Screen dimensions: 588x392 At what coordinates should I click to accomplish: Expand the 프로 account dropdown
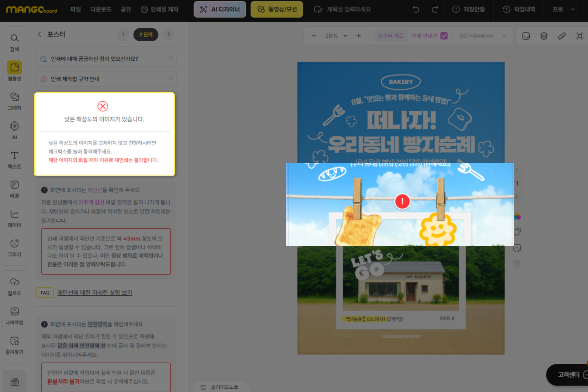[x=572, y=9]
